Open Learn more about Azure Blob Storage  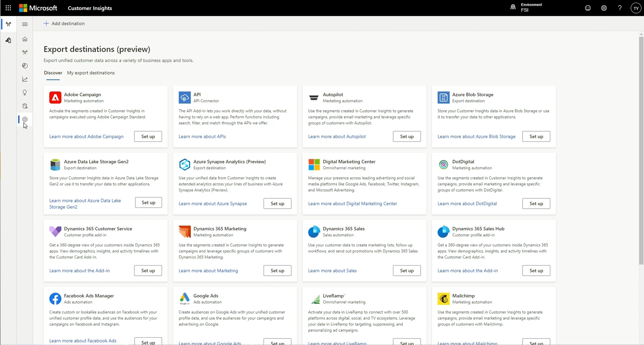coord(476,136)
